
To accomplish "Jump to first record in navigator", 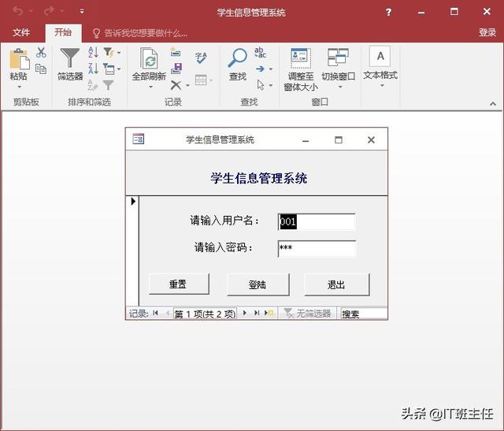I will click(x=156, y=313).
